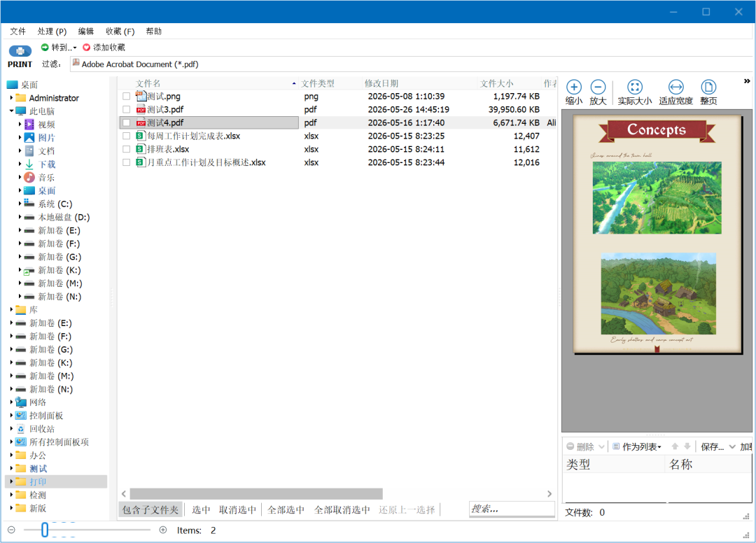Check the box for 月重点工作计划及目标概述.xlsx
The image size is (756, 543).
(126, 162)
